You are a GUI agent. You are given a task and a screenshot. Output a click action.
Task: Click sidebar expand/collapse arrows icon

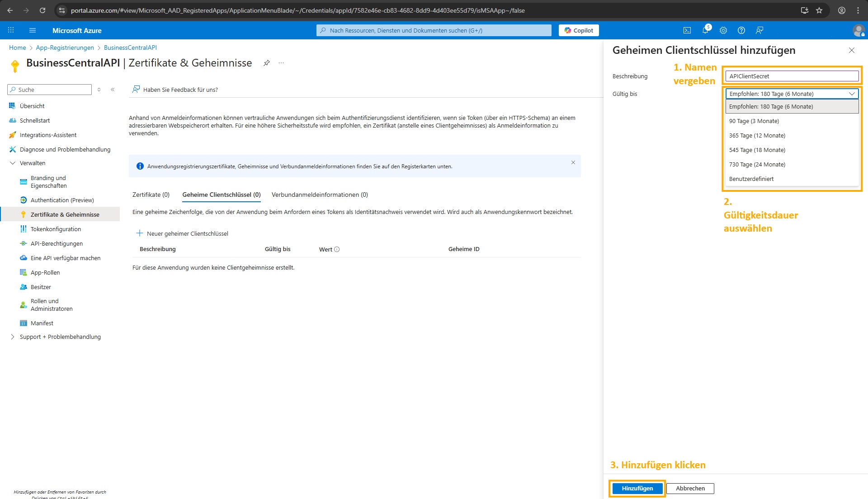tap(99, 90)
